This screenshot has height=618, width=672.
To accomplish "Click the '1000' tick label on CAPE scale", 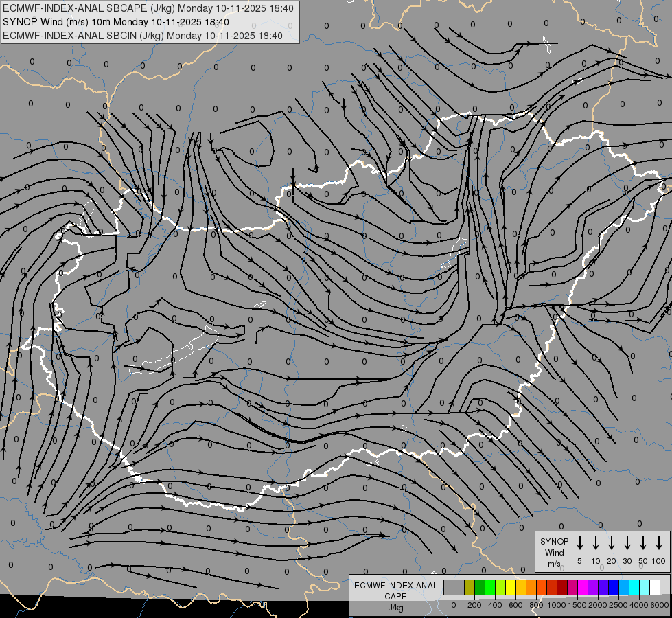I will pyautogui.click(x=556, y=605).
